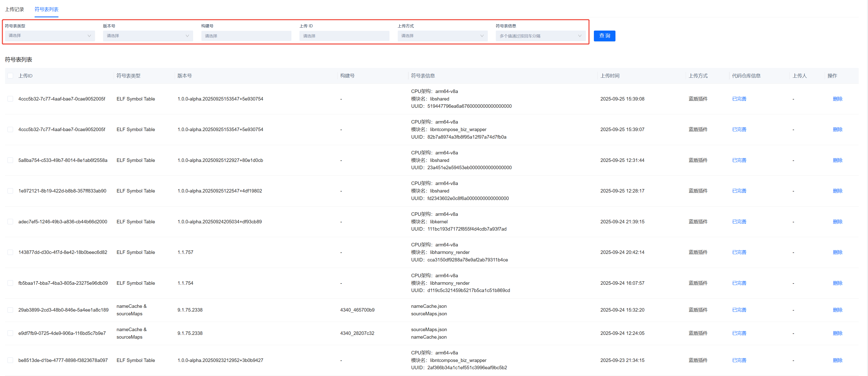Image resolution: width=868 pixels, height=376 pixels.
Task: Open 已完善 link for 12:28:17 upload
Action: coord(739,191)
